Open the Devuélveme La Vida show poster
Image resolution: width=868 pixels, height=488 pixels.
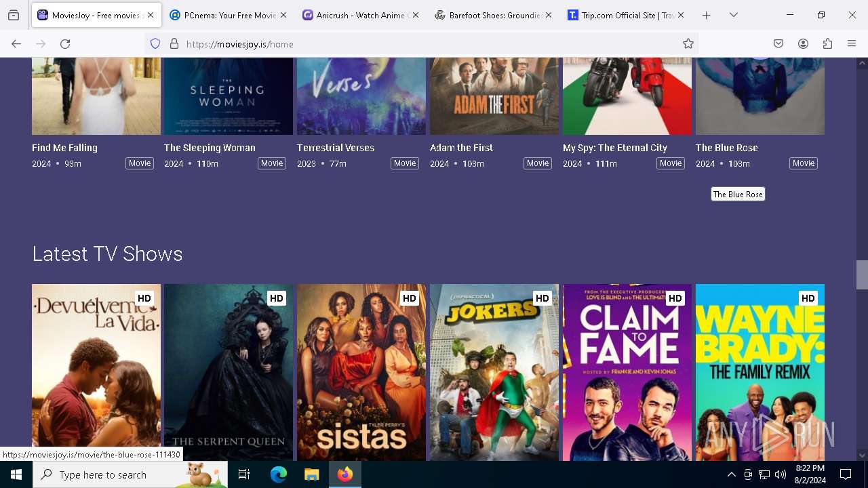click(x=96, y=372)
